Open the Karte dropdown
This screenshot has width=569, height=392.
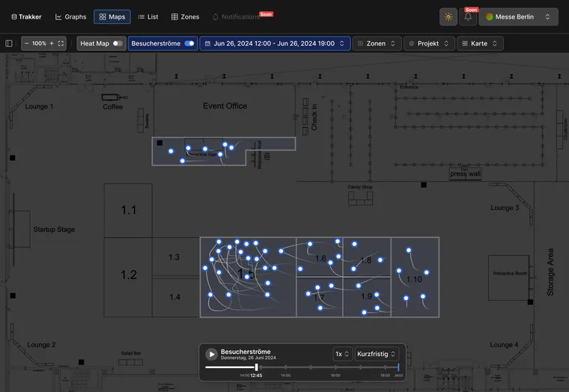[480, 43]
